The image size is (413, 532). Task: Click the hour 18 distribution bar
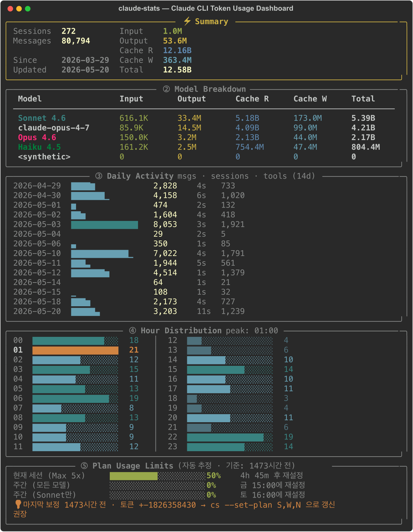pyautogui.click(x=230, y=398)
